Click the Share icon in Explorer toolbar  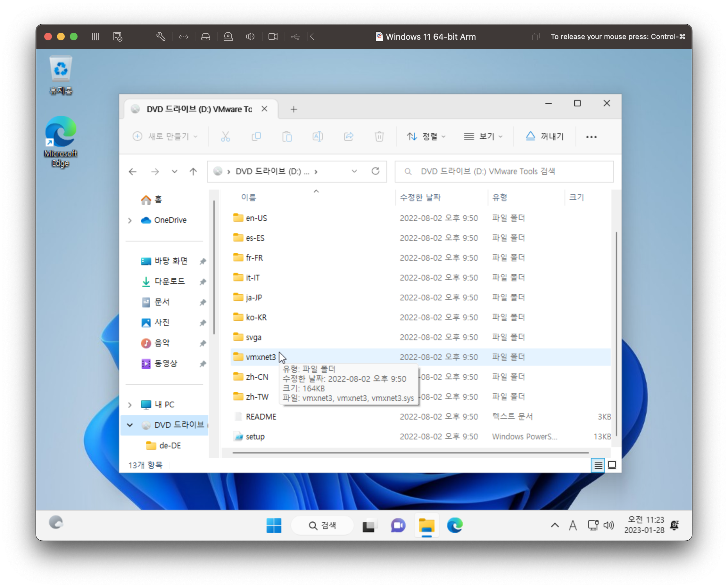pos(348,136)
